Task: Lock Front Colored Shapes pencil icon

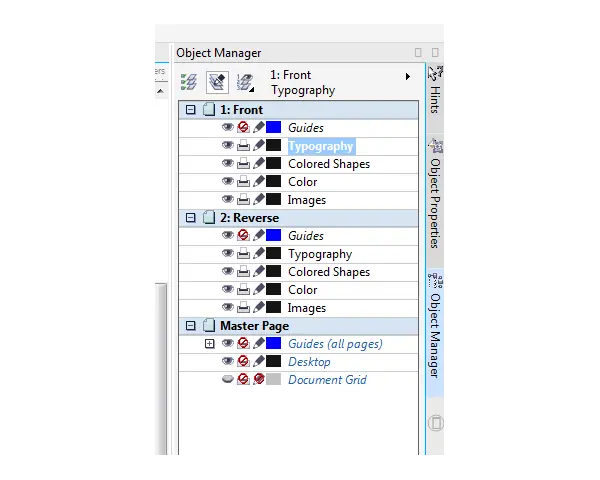Action: (x=259, y=163)
